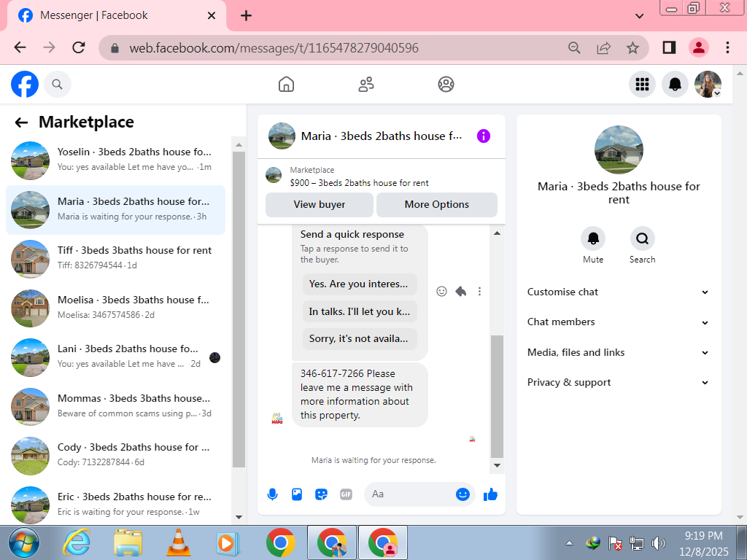Reload the page in Chrome

click(x=79, y=47)
